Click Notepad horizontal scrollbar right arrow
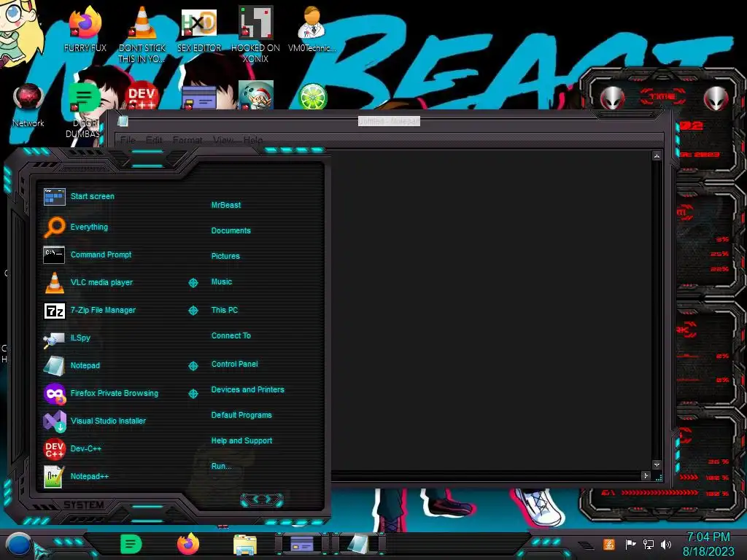Screen dimensions: 747x560 tap(646, 475)
